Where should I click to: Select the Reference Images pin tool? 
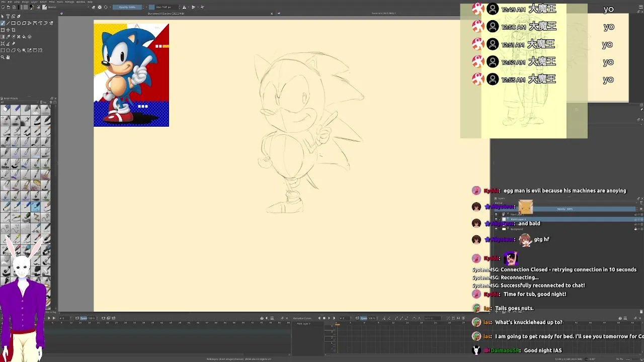click(14, 43)
